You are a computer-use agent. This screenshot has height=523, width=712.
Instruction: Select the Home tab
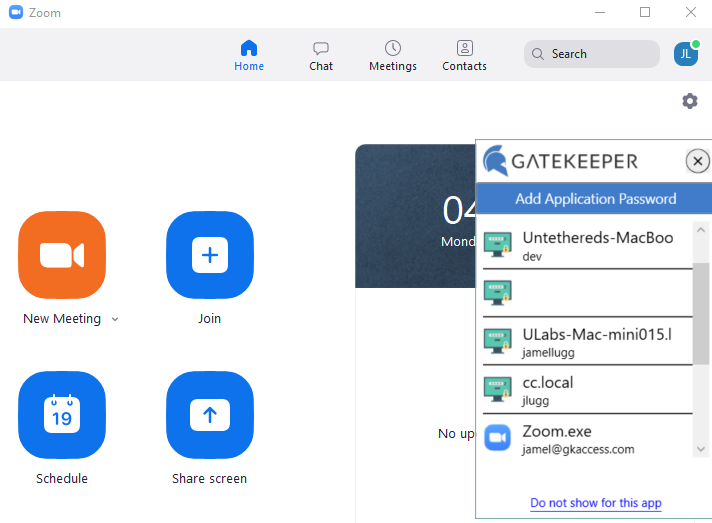pos(249,55)
